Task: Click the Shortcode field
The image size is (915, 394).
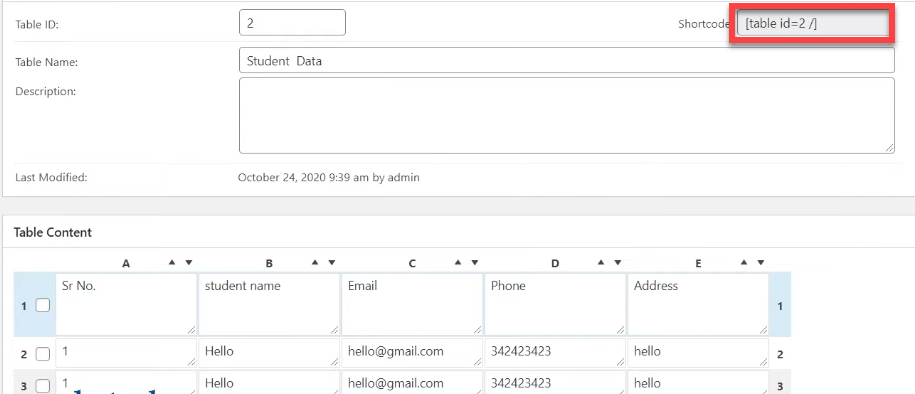Action: pos(812,24)
